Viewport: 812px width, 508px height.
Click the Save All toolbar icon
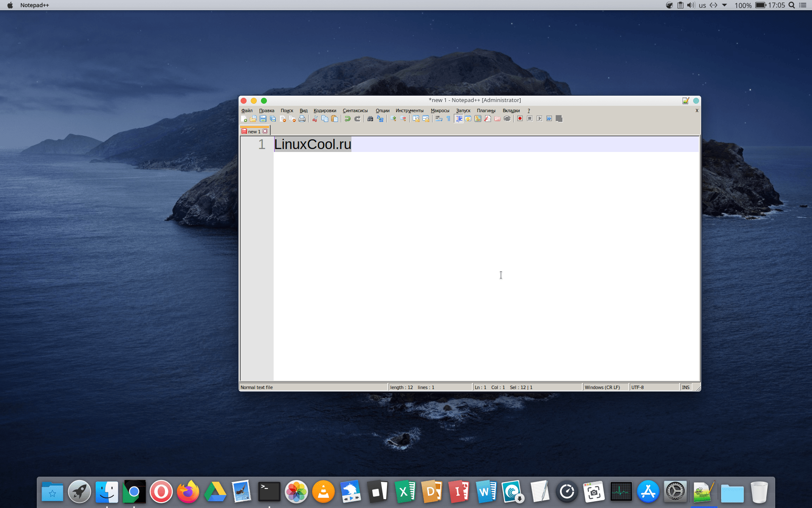(x=273, y=119)
